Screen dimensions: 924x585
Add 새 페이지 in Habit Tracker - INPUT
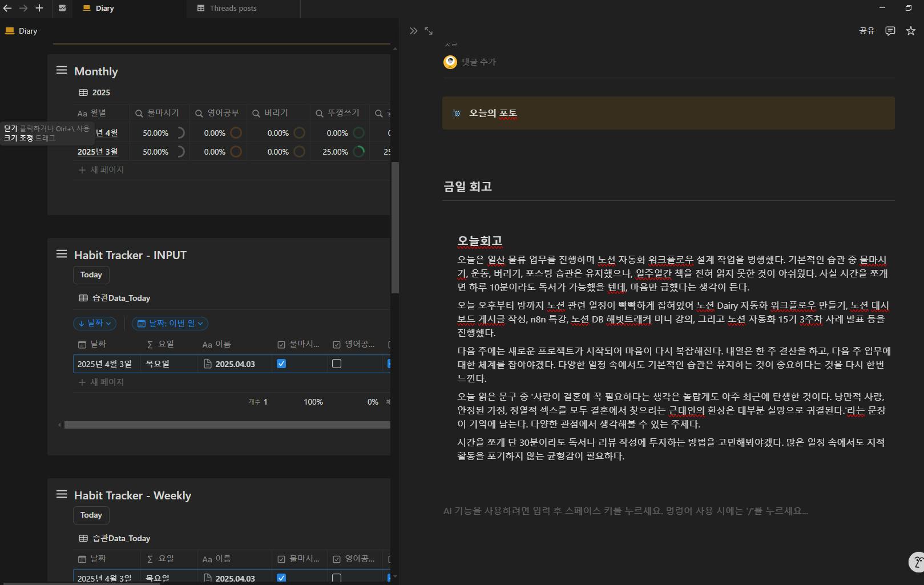click(x=101, y=382)
